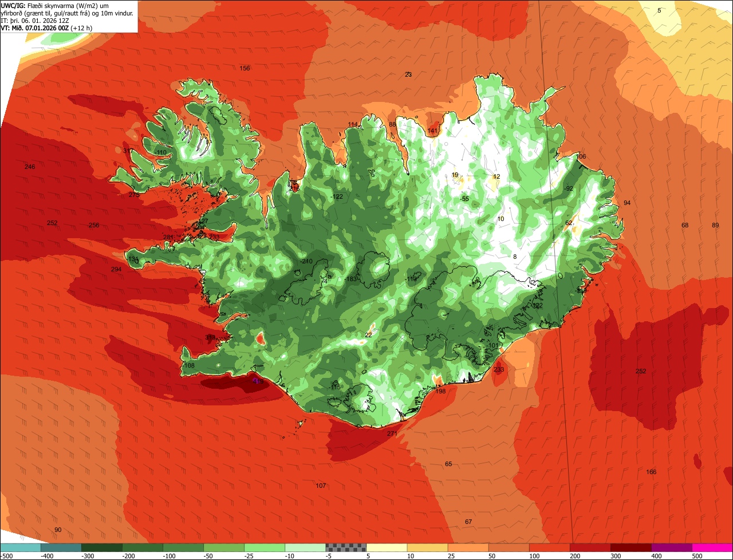Select the -55 value in north Iceland
This screenshot has width=733, height=560.
465,199
